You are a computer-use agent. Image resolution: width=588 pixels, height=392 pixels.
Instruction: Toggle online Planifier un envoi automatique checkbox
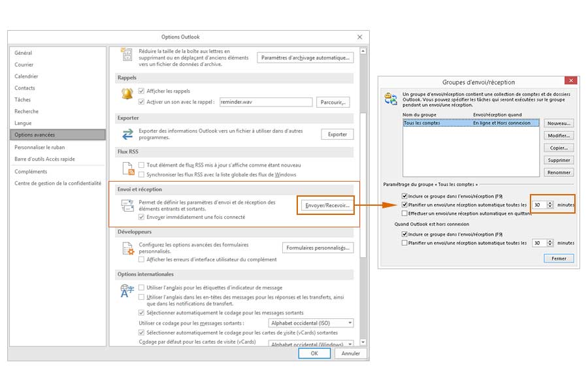(x=404, y=204)
